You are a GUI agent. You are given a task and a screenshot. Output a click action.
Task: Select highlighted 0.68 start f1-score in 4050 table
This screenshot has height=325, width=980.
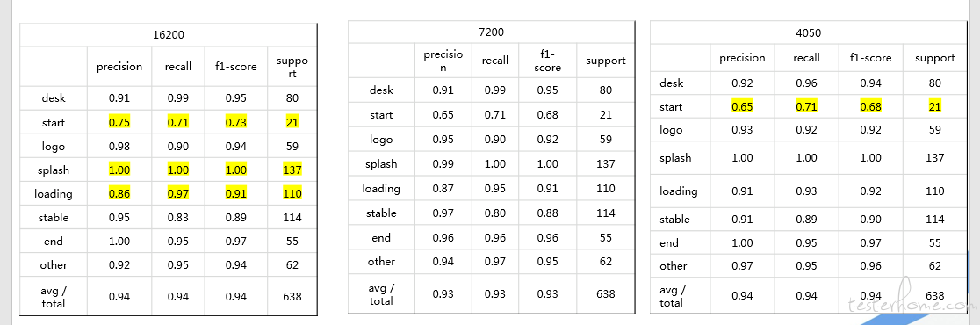tap(870, 107)
